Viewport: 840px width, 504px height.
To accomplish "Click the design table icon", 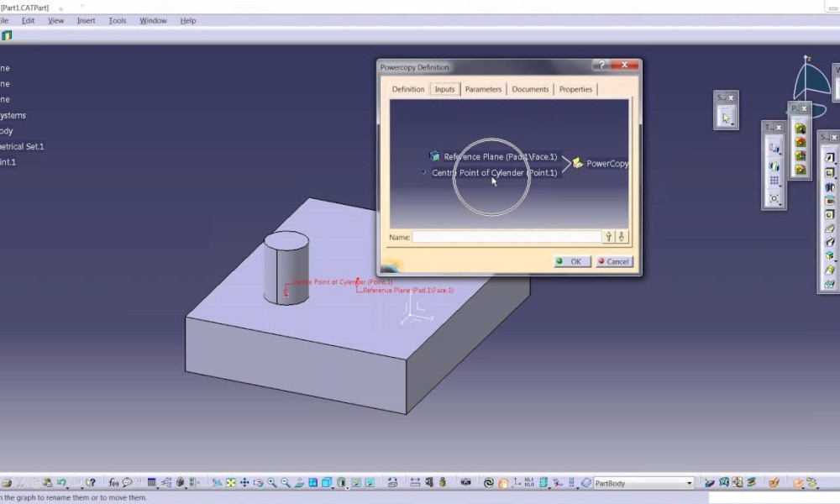I will click(x=151, y=482).
